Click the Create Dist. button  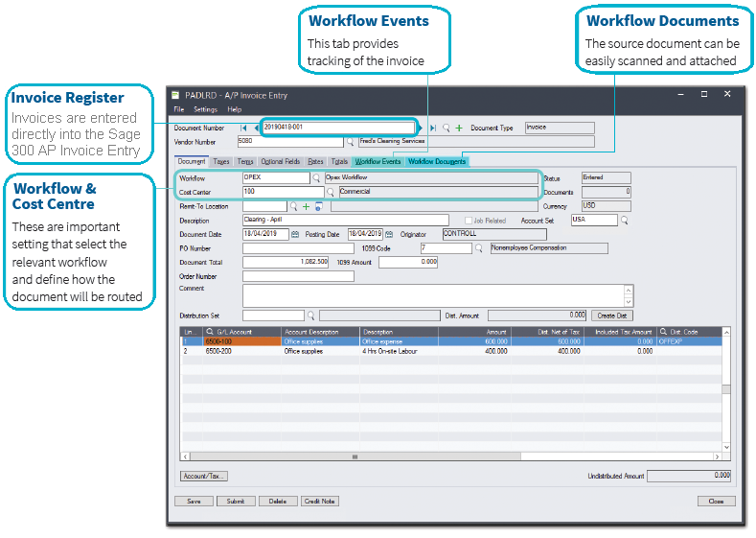(x=612, y=315)
